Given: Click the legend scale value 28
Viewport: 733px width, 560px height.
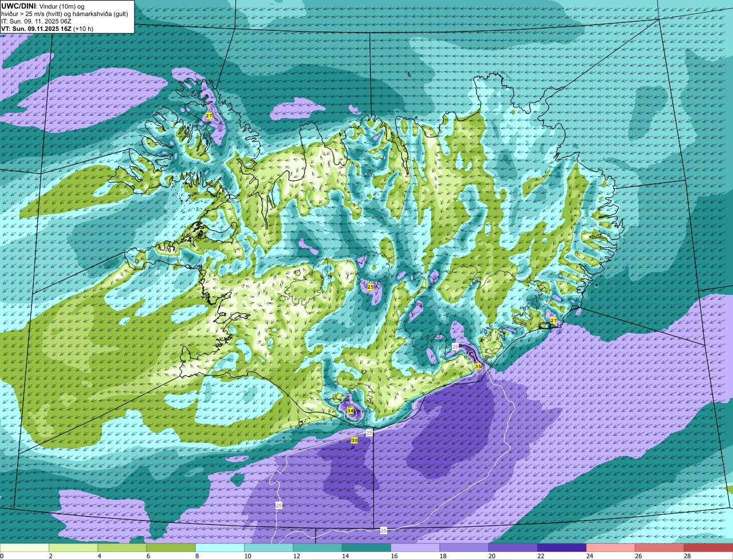Looking at the screenshot, I should pyautogui.click(x=687, y=556).
